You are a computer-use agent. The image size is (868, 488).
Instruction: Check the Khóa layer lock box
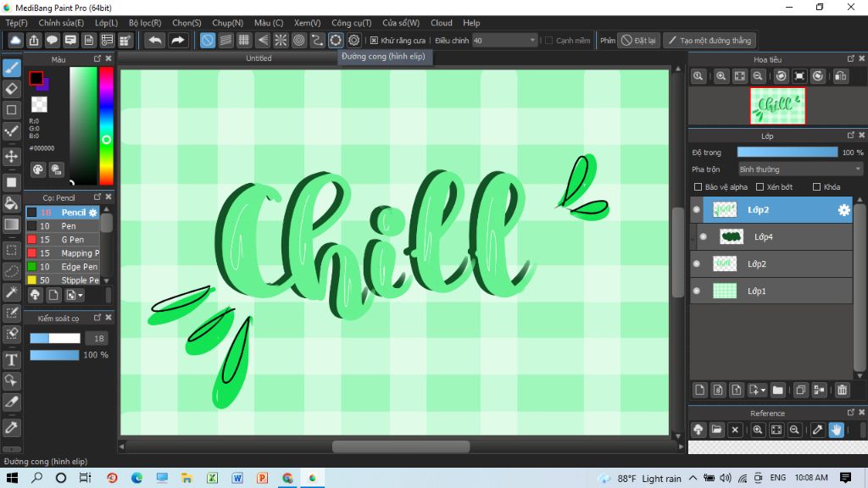(x=816, y=186)
